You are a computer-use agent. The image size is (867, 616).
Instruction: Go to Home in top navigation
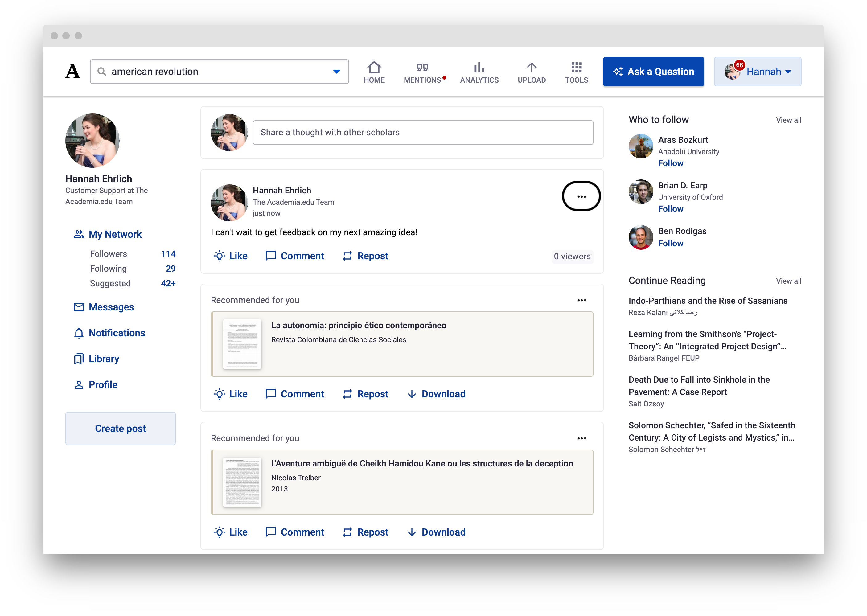pos(374,72)
